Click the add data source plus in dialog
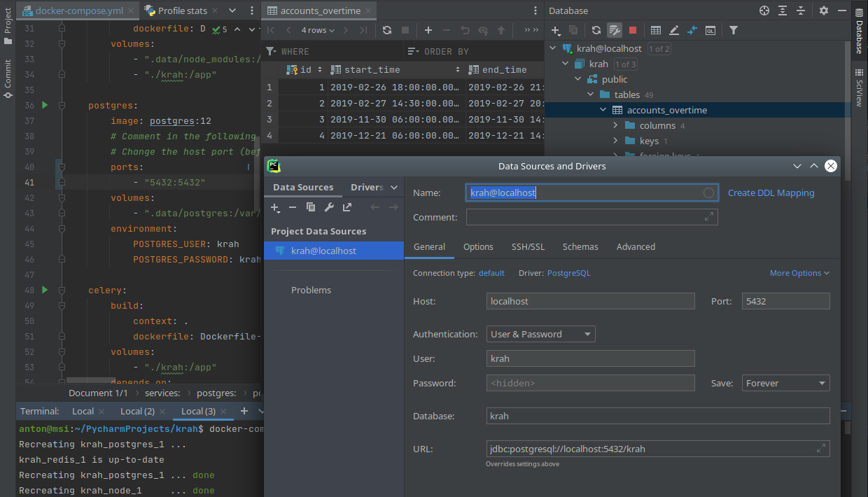 pos(276,207)
